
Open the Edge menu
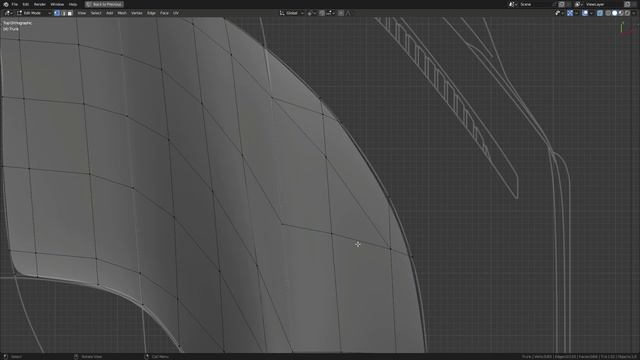(151, 13)
